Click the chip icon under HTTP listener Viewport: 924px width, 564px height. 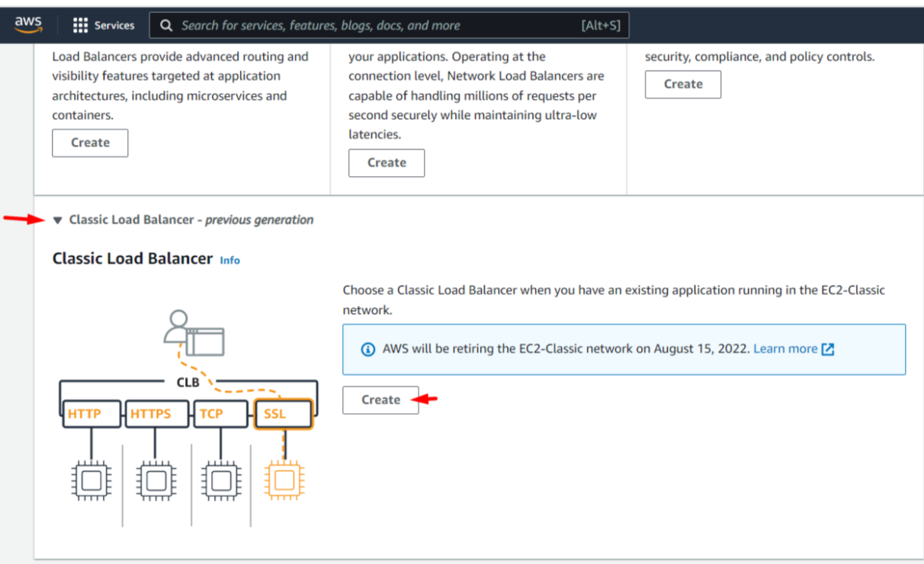point(91,480)
